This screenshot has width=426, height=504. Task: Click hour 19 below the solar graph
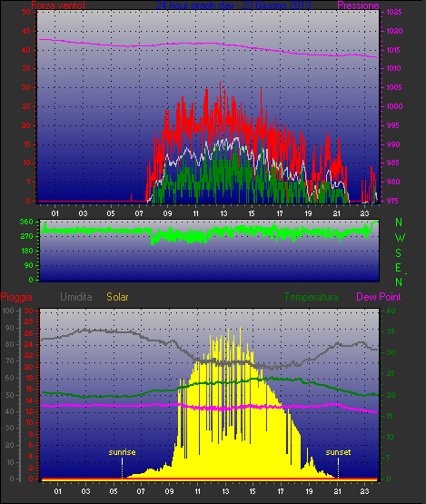[309, 491]
